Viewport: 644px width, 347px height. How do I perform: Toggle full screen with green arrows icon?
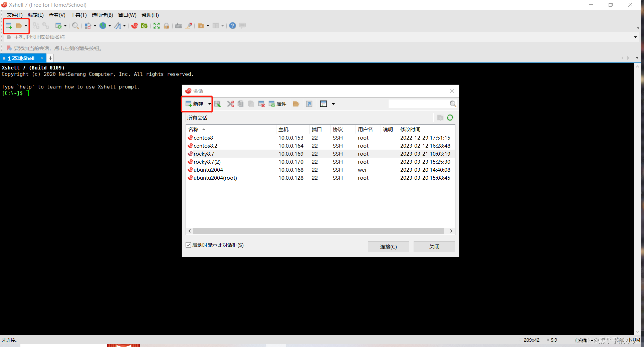[x=157, y=26]
